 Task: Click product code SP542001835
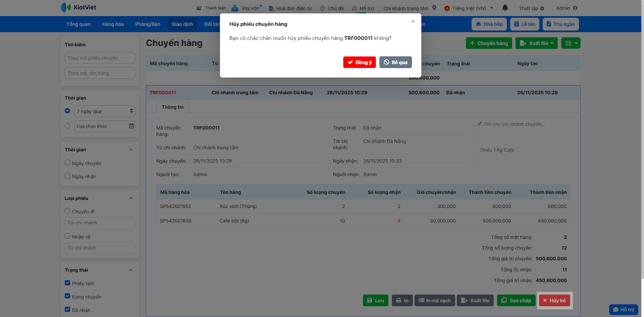click(x=175, y=221)
